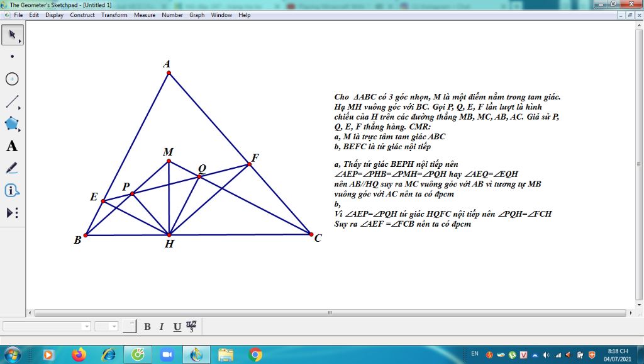
Task: Click point H on segment BC
Action: [x=169, y=234]
